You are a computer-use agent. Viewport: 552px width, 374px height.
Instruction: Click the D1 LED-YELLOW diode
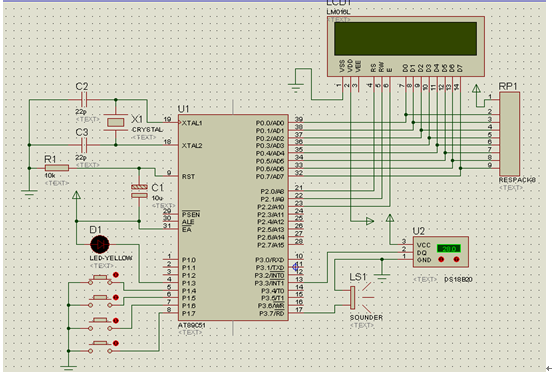100,244
